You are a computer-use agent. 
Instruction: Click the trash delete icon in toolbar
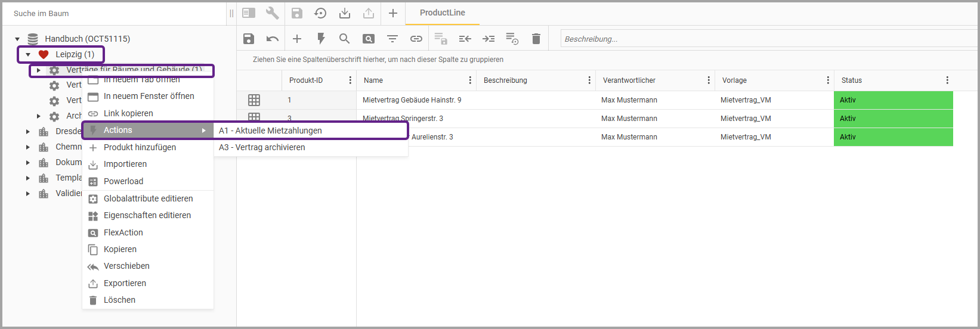536,39
